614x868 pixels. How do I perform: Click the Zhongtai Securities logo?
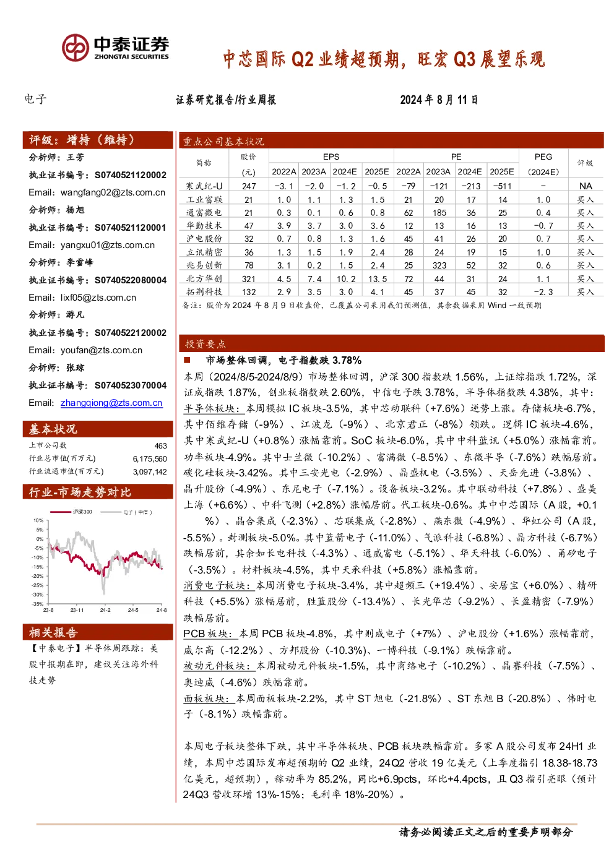click(115, 48)
